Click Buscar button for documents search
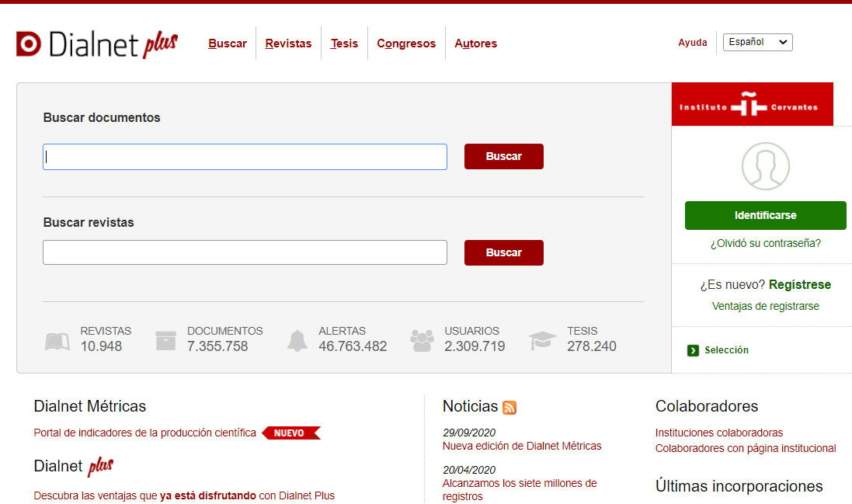This screenshot has width=852, height=504. (504, 156)
